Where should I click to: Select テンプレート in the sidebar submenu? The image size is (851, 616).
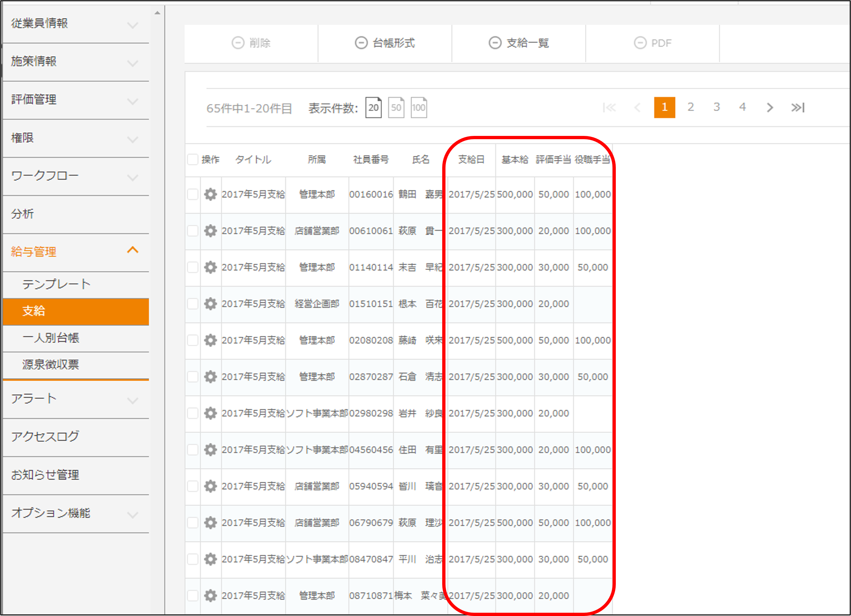(x=56, y=284)
